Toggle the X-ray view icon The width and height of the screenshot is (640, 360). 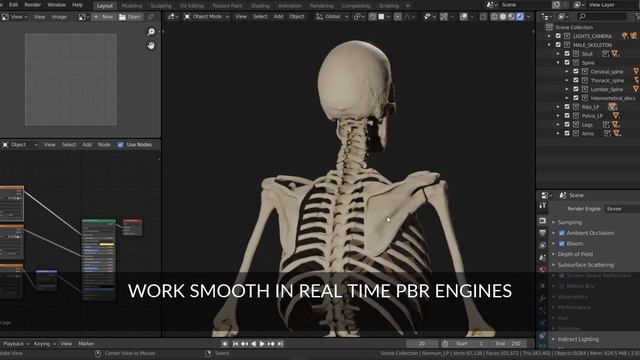484,17
